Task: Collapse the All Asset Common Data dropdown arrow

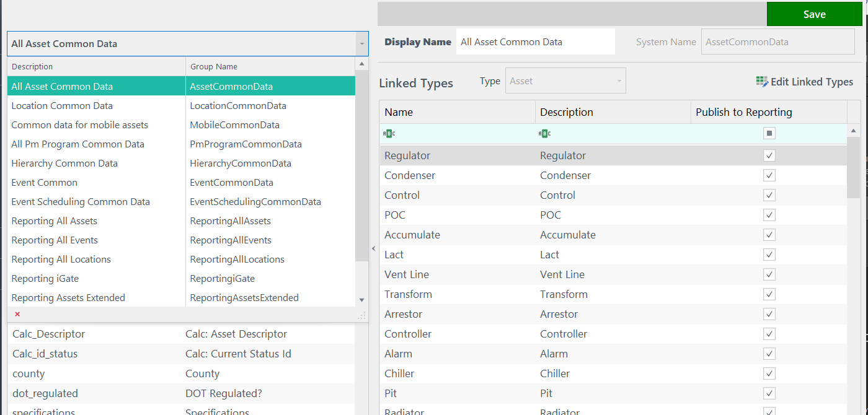Action: tap(361, 44)
